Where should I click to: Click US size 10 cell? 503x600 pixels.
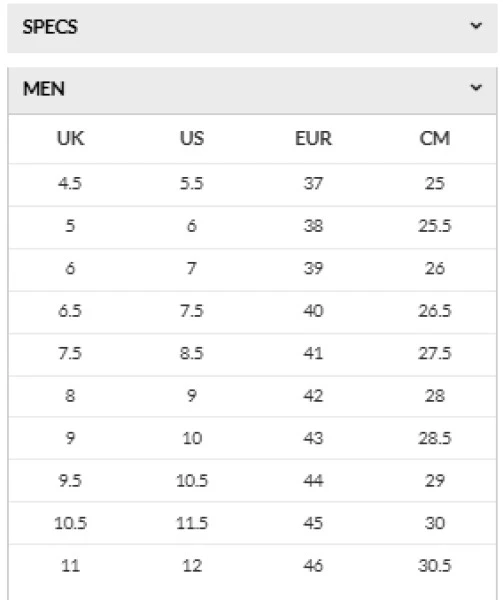(192, 438)
